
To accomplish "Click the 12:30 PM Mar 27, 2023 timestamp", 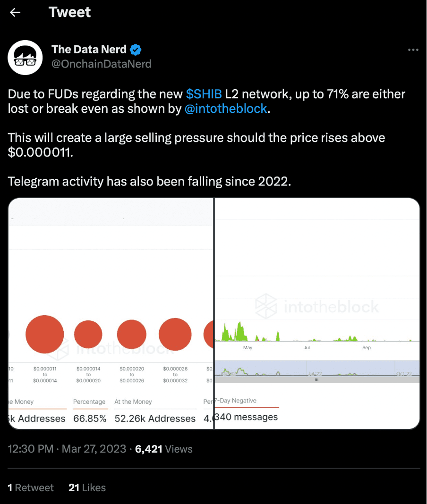I will (x=67, y=449).
